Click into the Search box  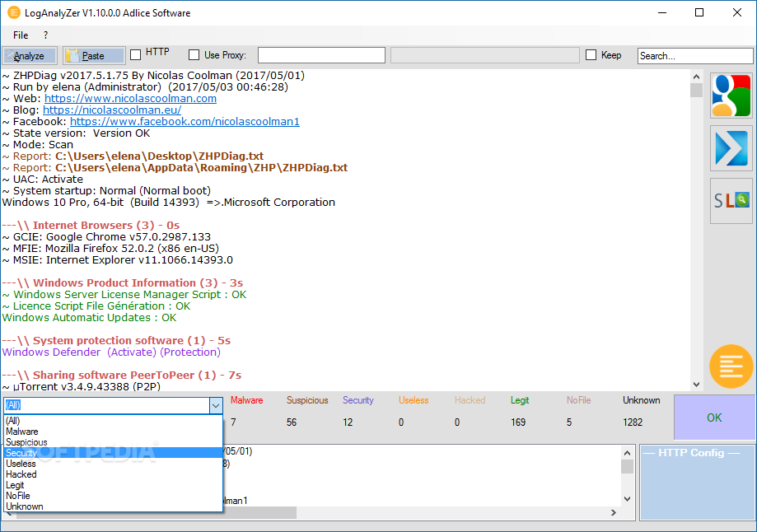pyautogui.click(x=694, y=55)
